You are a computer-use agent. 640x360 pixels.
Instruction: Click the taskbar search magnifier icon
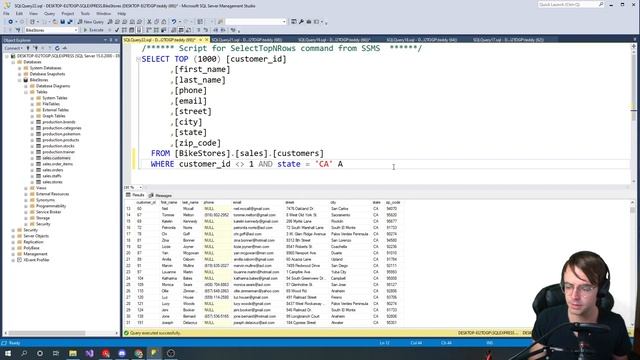pos(24,353)
